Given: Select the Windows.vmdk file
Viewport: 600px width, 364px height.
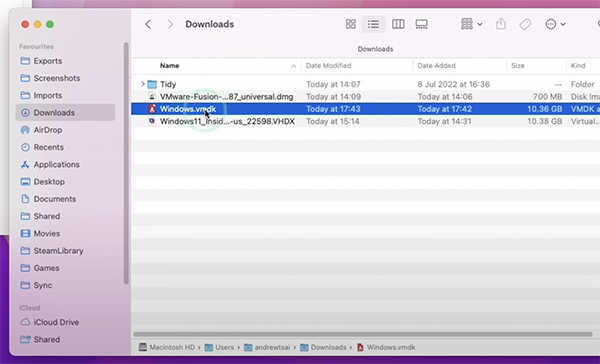Looking at the screenshot, I should [x=365, y=109].
